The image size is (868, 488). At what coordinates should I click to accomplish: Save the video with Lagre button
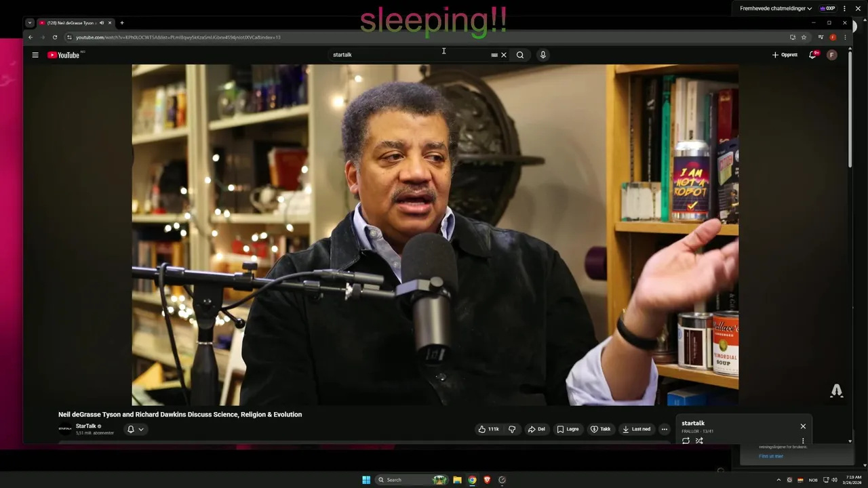[568, 429]
